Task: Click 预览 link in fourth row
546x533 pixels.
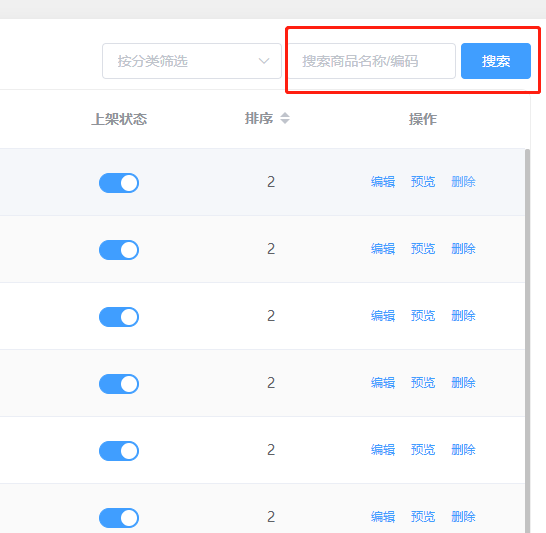Action: click(x=423, y=383)
